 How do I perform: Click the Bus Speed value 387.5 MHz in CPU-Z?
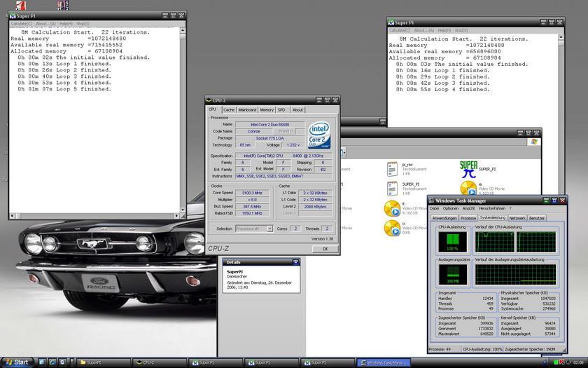(x=252, y=207)
